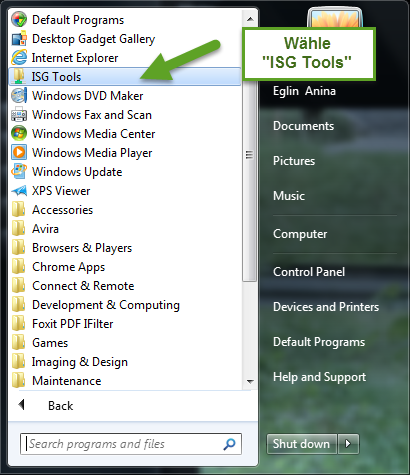This screenshot has width=410, height=475.
Task: Click the Browsers & Players folder icon
Action: tap(18, 248)
